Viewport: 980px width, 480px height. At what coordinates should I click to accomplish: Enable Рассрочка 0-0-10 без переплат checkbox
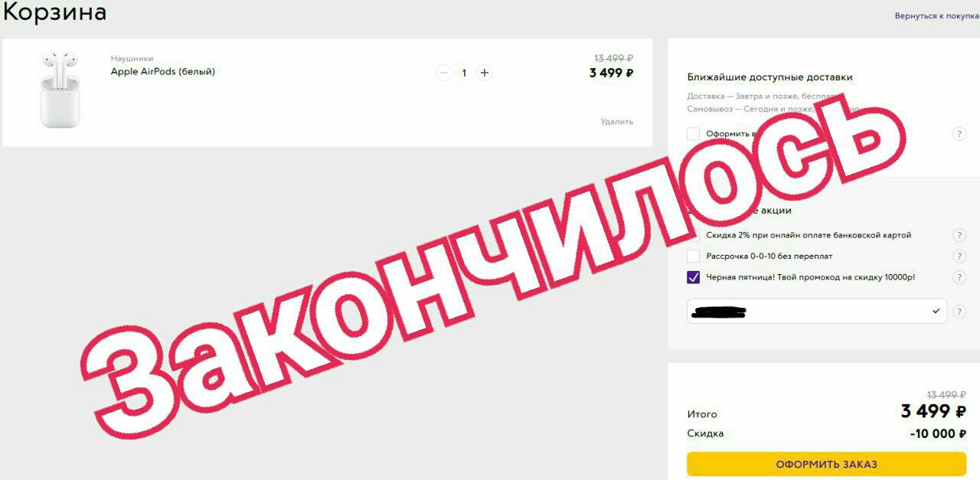(694, 256)
